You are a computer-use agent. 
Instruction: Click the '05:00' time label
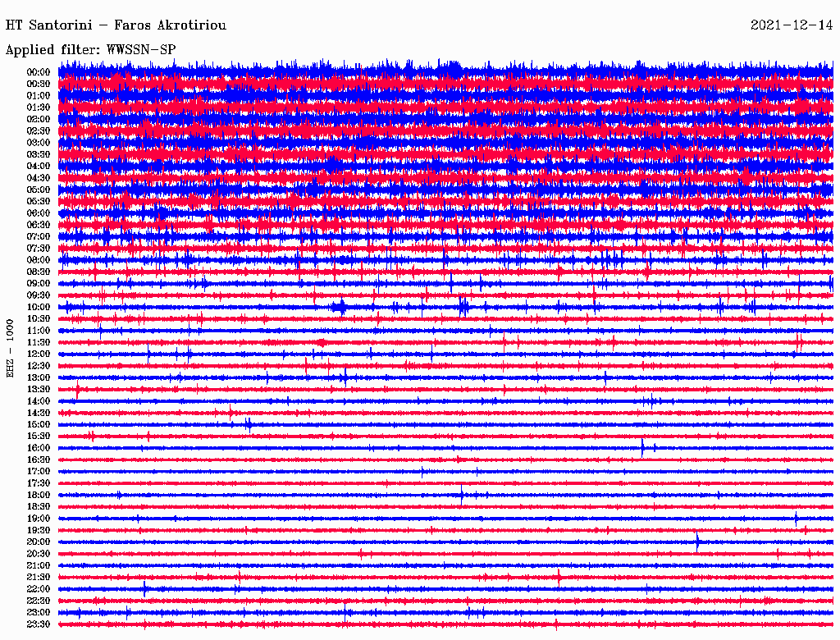point(39,190)
